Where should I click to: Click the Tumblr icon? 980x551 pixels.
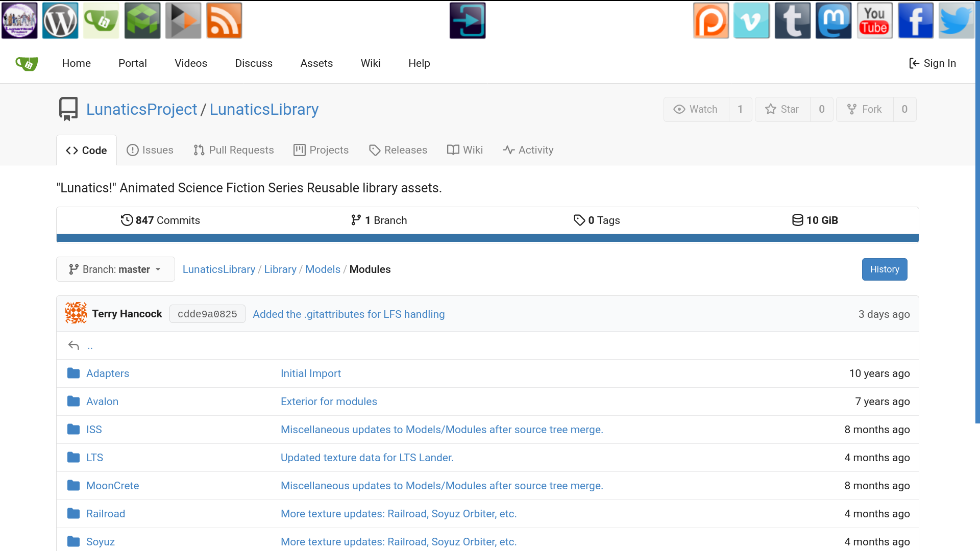(x=792, y=21)
